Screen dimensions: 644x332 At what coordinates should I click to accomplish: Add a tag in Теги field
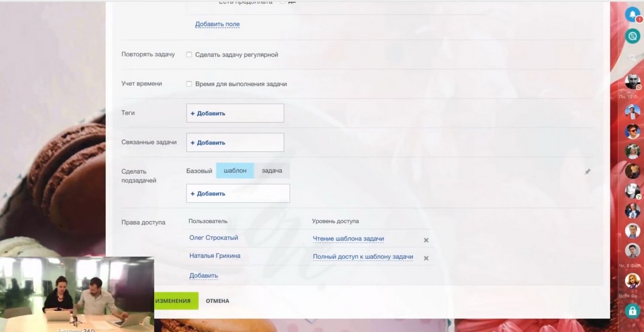[208, 114]
